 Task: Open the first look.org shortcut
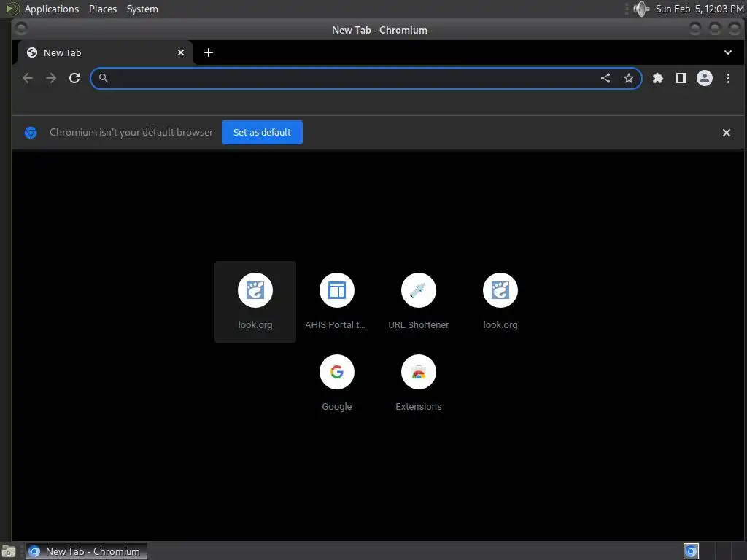255,301
